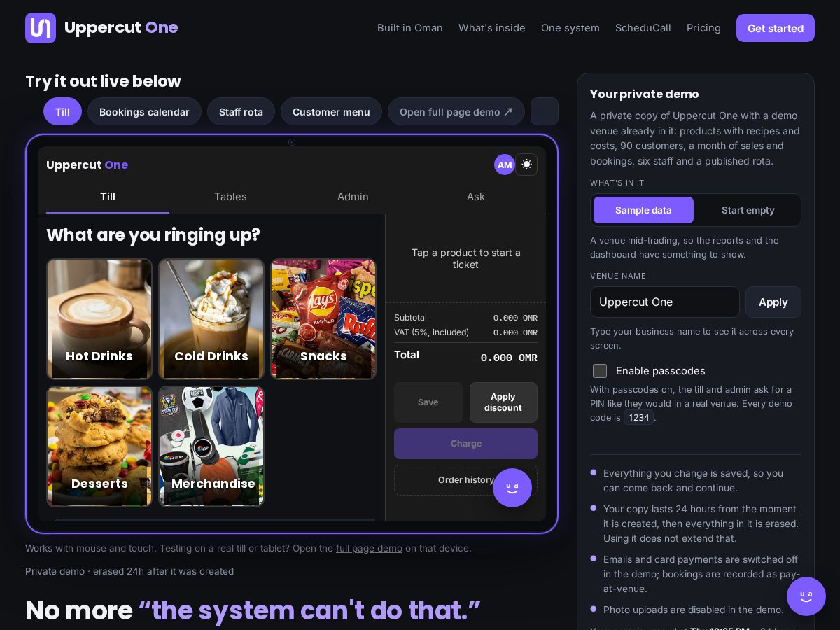Open Built in Oman nav link
The width and height of the screenshot is (840, 630).
[x=410, y=28]
